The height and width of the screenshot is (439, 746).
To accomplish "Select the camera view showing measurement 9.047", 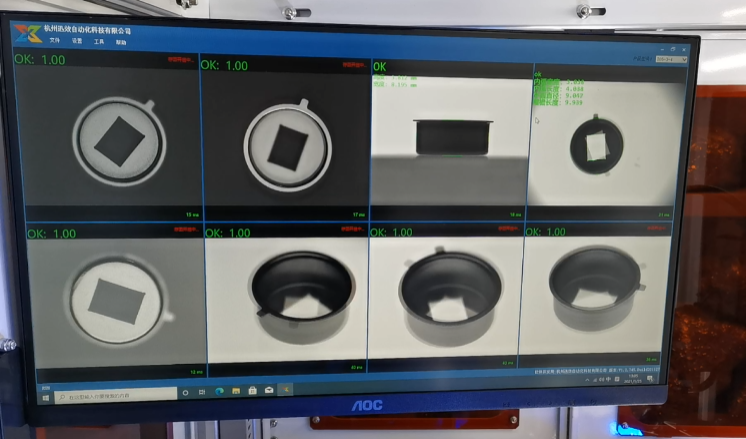I will tap(604, 141).
